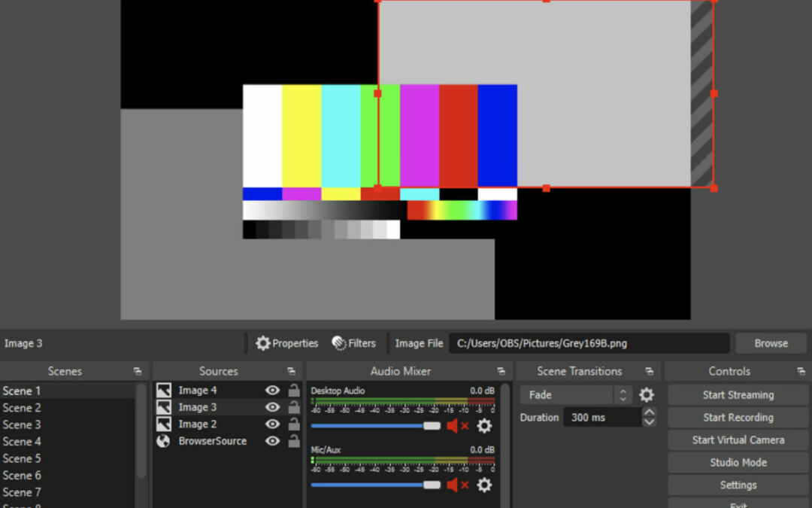Click Start Recording button
The height and width of the screenshot is (508, 812).
(738, 418)
